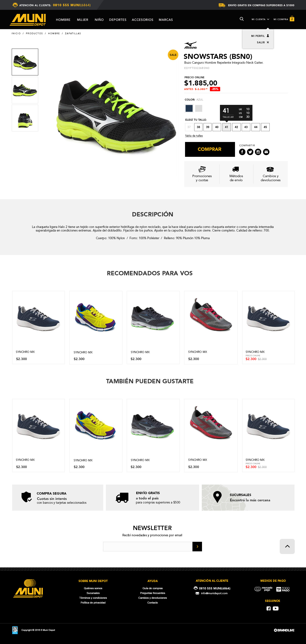Click the COMPRAR button
This screenshot has height=644, width=306.
[x=210, y=149]
